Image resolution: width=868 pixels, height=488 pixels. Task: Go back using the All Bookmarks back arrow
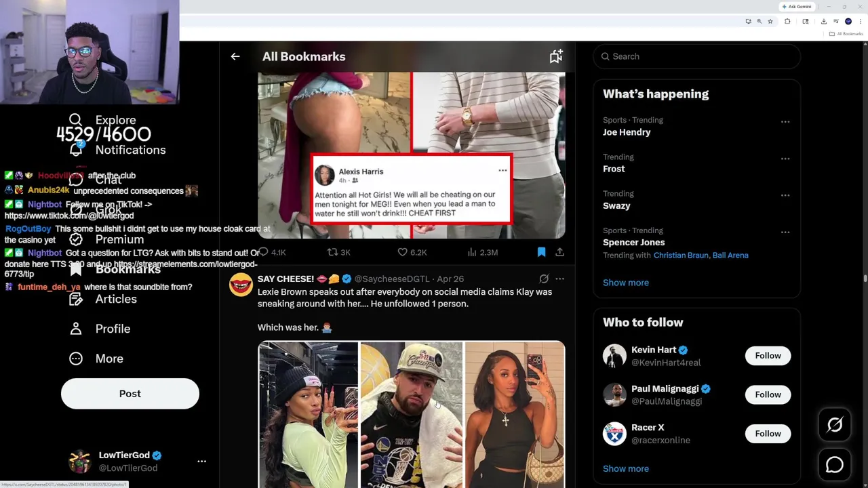pyautogui.click(x=235, y=57)
